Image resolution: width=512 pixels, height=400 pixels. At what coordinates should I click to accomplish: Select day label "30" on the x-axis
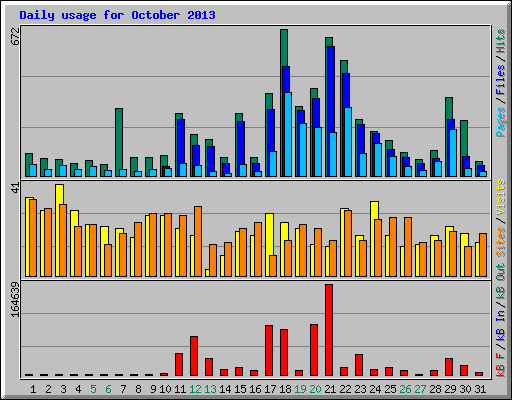pos(465,389)
